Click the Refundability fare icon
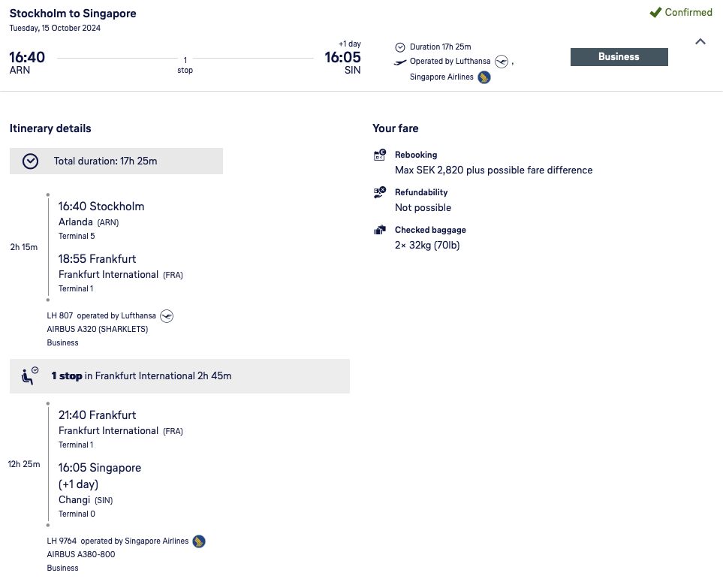The image size is (723, 588). [380, 193]
